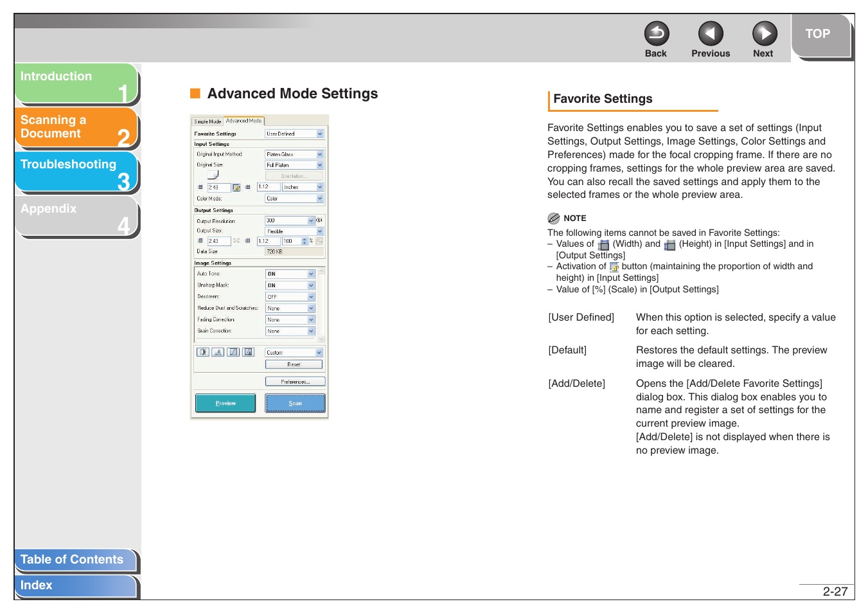Click the input height field 1.12

[269, 187]
